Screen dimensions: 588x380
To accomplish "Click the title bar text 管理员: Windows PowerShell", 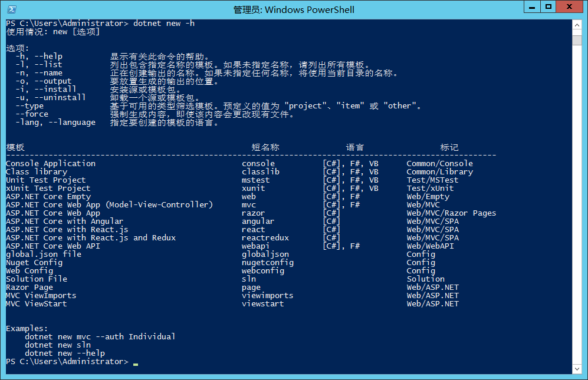I will 293,9.
